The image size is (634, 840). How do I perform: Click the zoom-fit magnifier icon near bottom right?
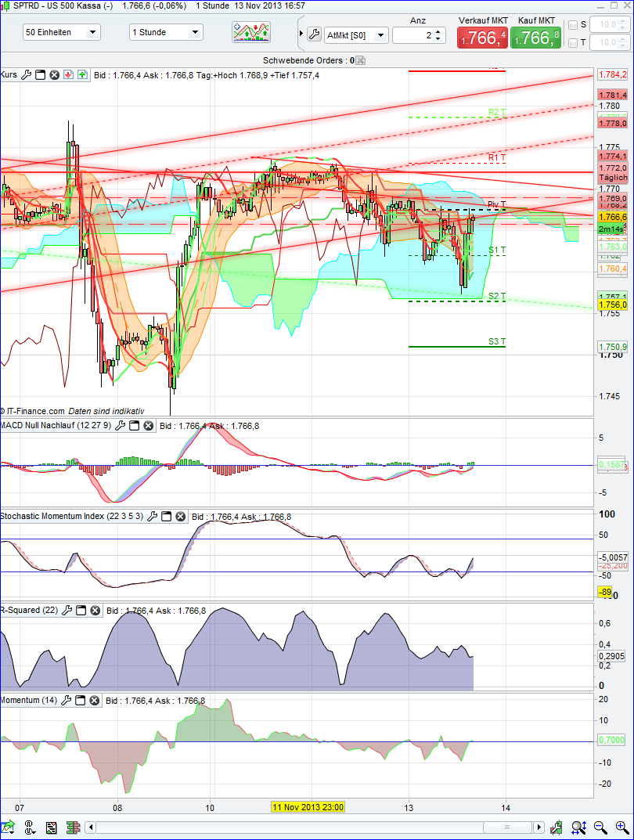pos(580,827)
